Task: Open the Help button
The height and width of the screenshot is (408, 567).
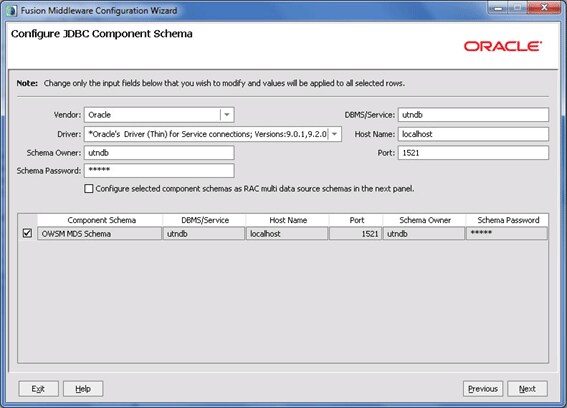Action: click(x=83, y=389)
